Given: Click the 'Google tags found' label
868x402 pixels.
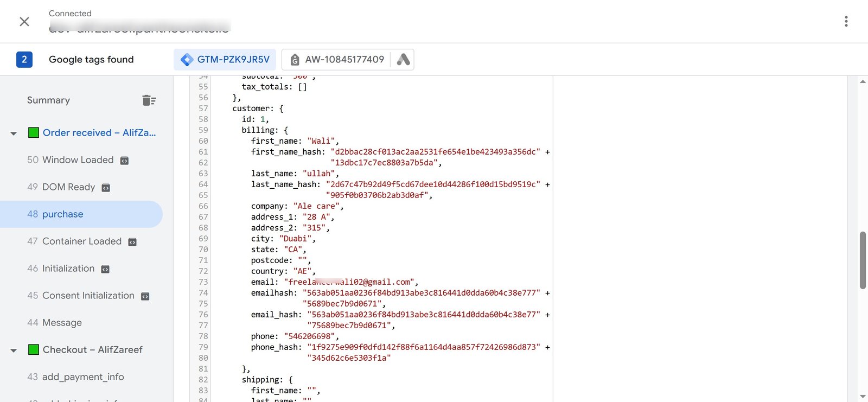Looking at the screenshot, I should click(x=91, y=60).
